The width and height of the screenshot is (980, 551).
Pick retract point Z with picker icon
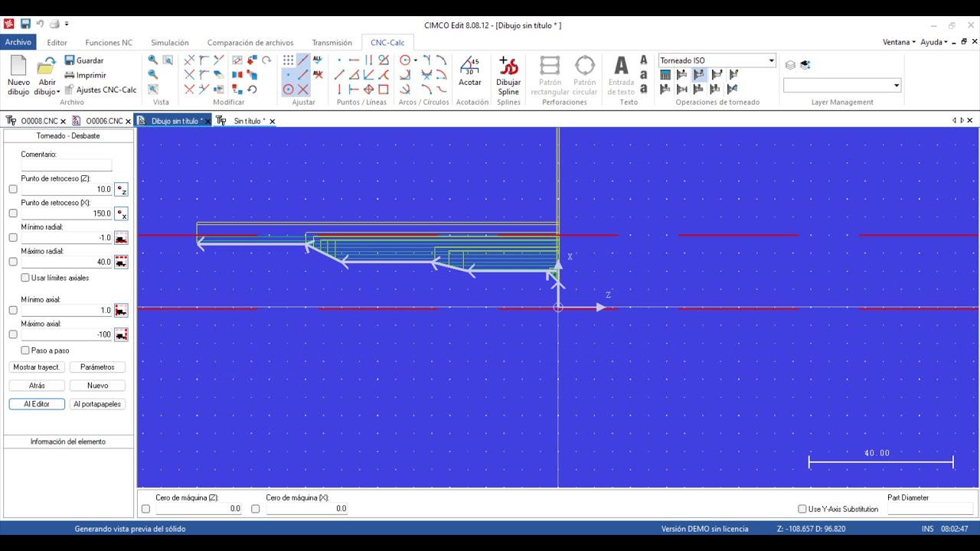point(121,189)
